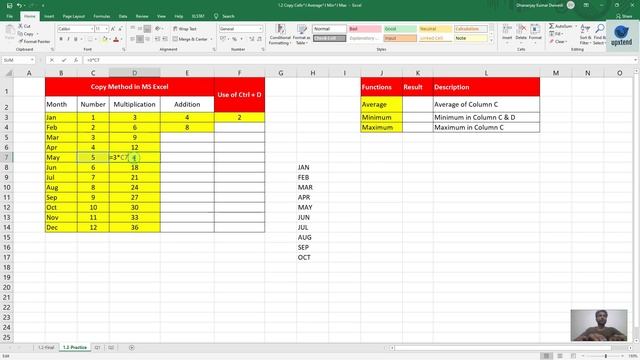Screen dimensions: 640x360
Task: Switch to Page Break Preview in status bar
Action: [x=573, y=356]
